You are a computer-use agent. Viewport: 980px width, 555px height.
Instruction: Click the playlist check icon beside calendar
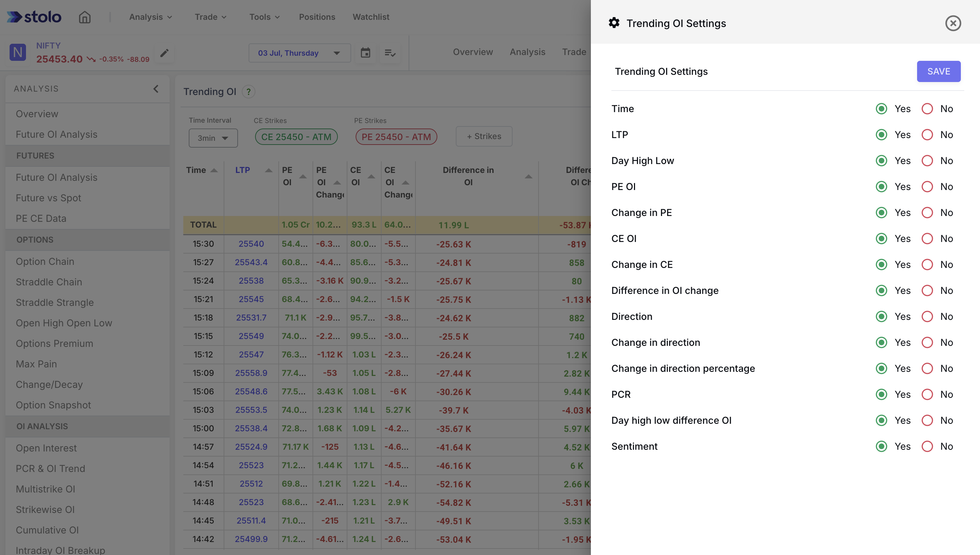[390, 53]
